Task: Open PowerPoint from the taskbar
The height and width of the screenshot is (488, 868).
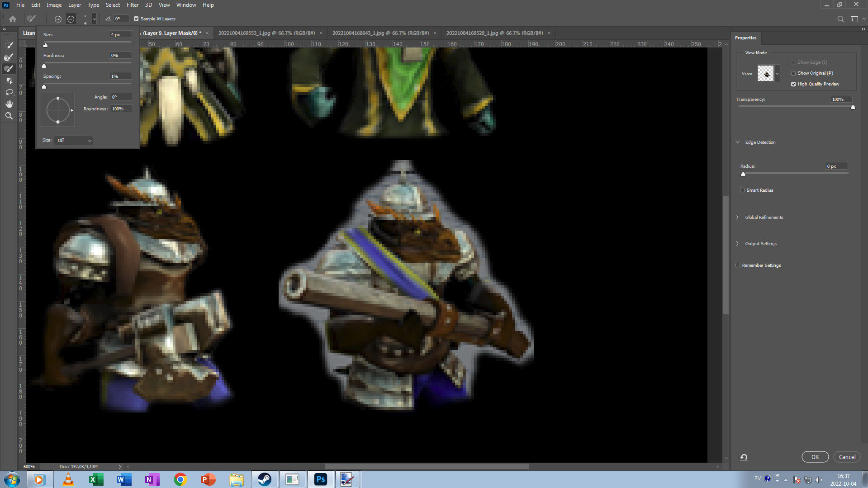Action: [208, 479]
